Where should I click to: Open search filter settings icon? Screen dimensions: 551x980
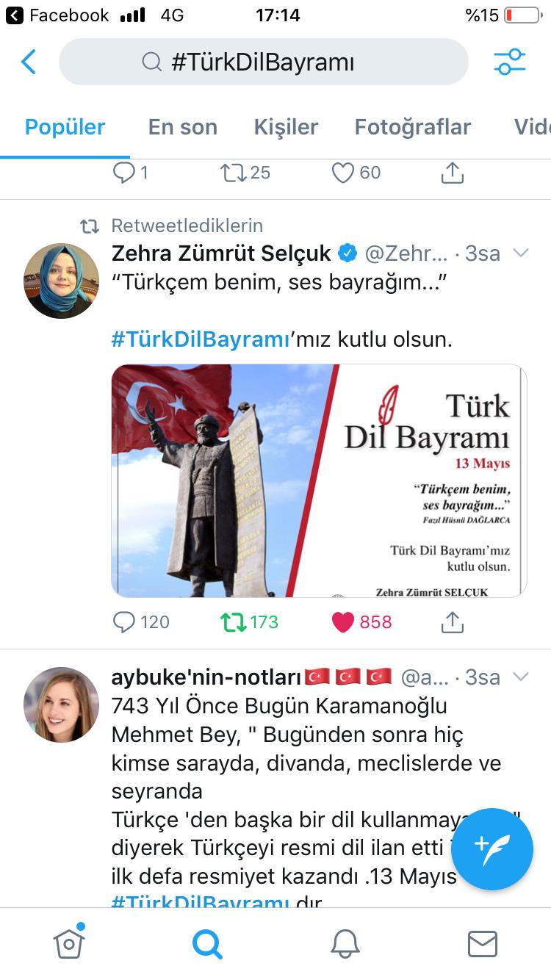click(510, 62)
